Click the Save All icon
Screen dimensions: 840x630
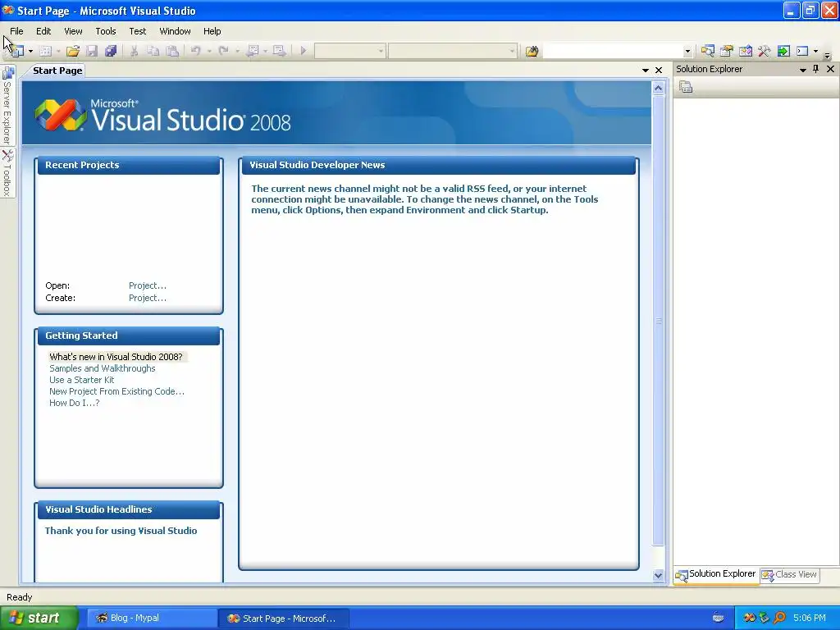(x=111, y=51)
